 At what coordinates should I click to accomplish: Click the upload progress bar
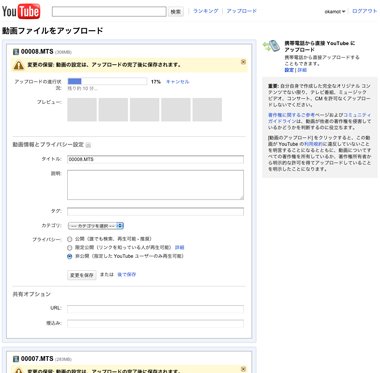click(x=107, y=81)
